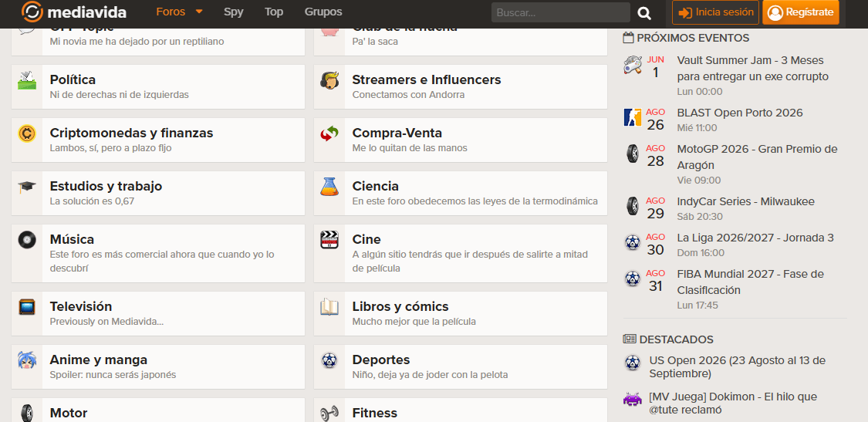Viewport: 868px width, 422px height.
Task: Click the Criptomonedas coin icon
Action: point(26,133)
